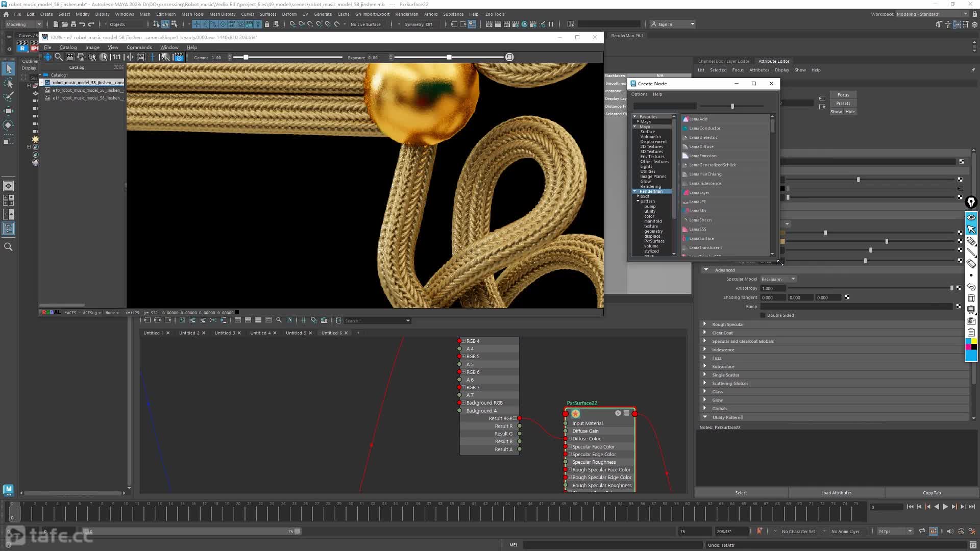Expand the Iridescence section
This screenshot has height=551, width=980.
click(705, 349)
